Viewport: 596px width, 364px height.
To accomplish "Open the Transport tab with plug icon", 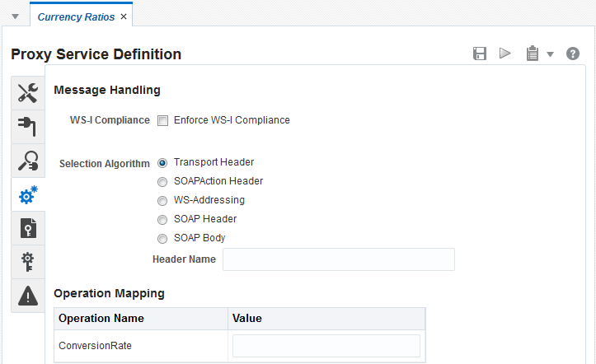I will click(x=28, y=127).
